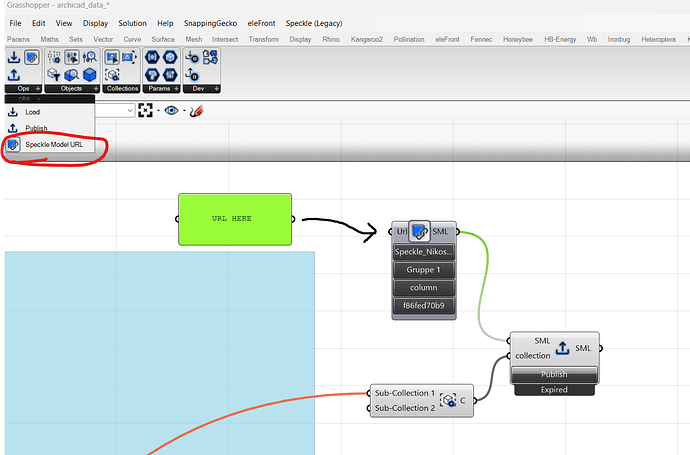The width and height of the screenshot is (690, 455).
Task: Select the solid blue cube icon in Objects
Action: (90, 75)
